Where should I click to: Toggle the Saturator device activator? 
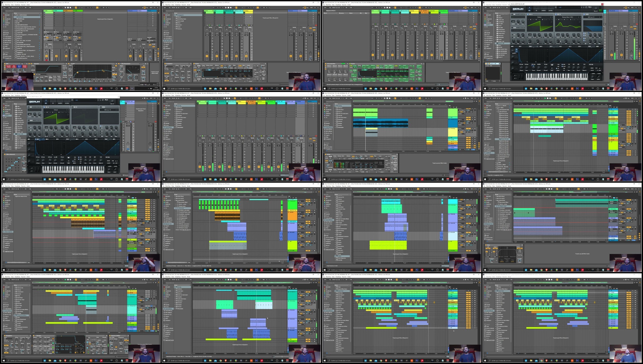tap(31, 64)
